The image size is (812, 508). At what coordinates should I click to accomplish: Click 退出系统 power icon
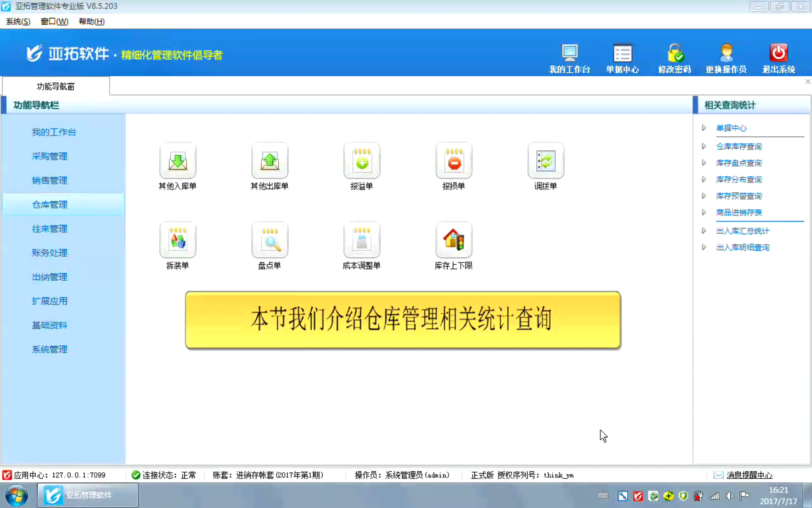tap(778, 54)
